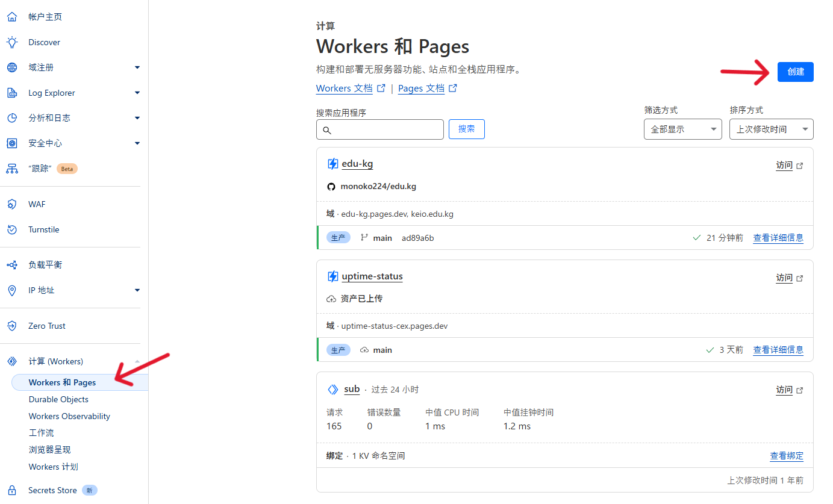Click 查看详细信息 for edu-kg
Screen dimensions: 833x504
click(778, 238)
